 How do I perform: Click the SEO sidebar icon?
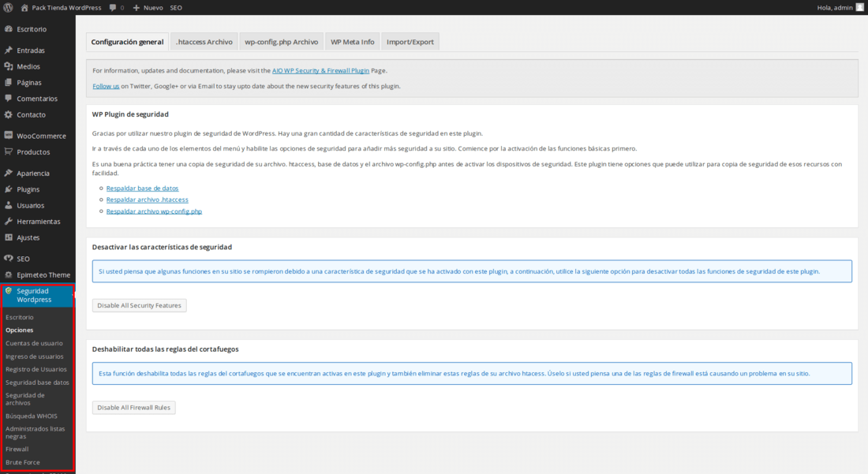9,258
